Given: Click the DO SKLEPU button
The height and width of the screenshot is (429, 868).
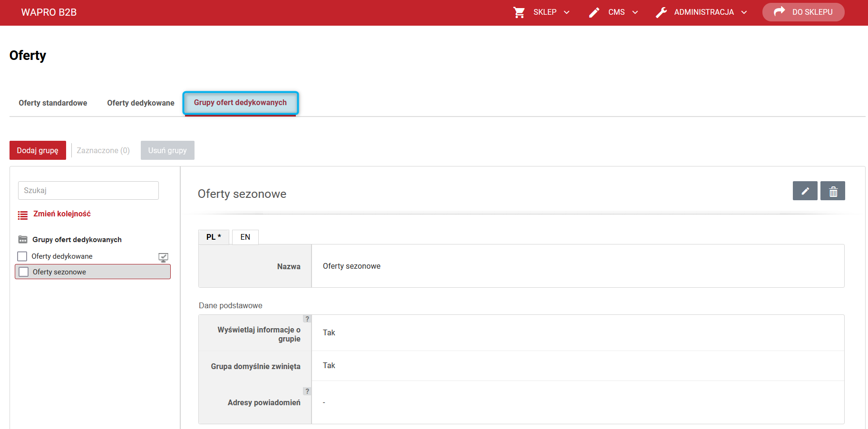Looking at the screenshot, I should (803, 12).
